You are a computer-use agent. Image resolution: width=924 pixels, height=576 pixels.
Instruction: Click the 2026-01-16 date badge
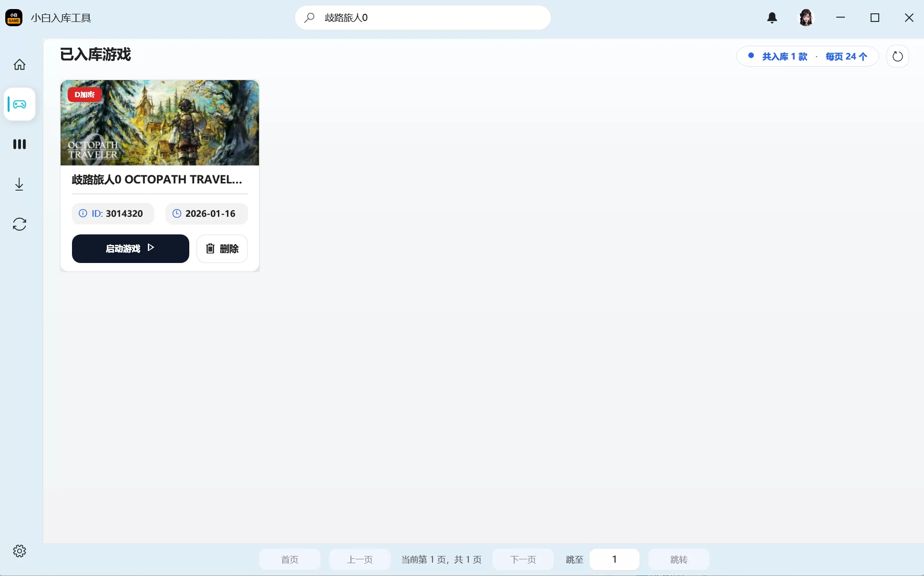[x=206, y=213]
